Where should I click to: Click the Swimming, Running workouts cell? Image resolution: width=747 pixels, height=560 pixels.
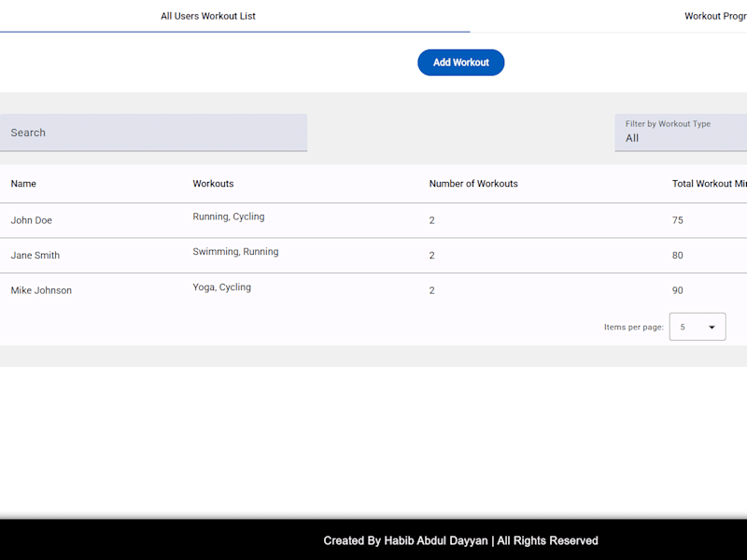235,251
